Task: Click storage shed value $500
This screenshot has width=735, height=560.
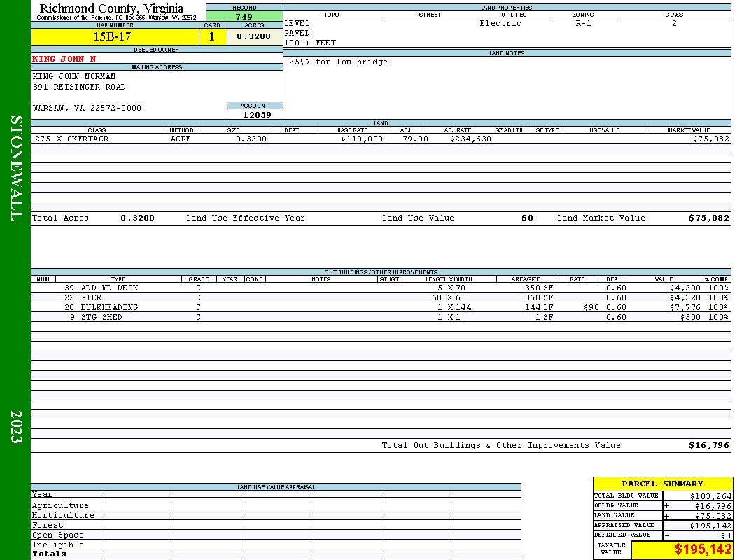Action: pyautogui.click(x=690, y=318)
